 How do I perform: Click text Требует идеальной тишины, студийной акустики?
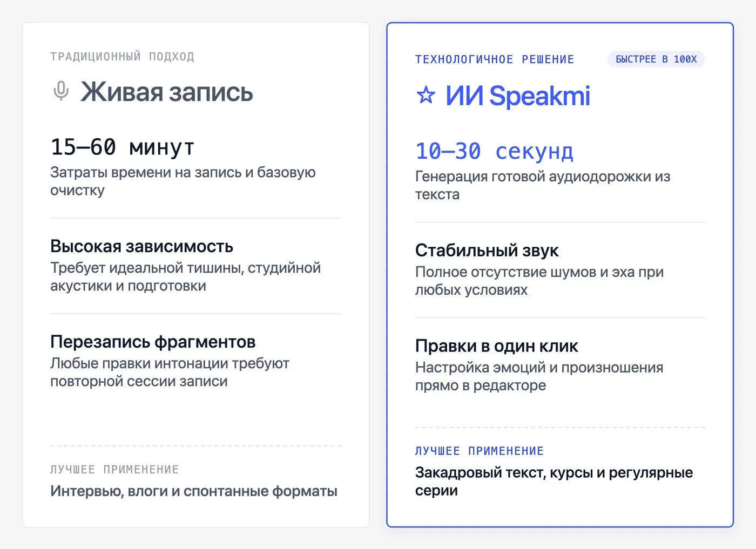[185, 277]
